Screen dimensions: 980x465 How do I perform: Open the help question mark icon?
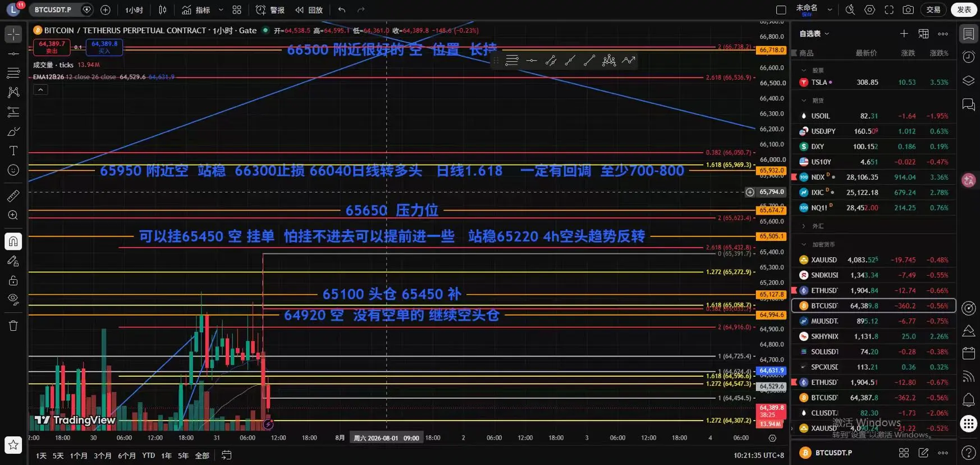(969, 452)
